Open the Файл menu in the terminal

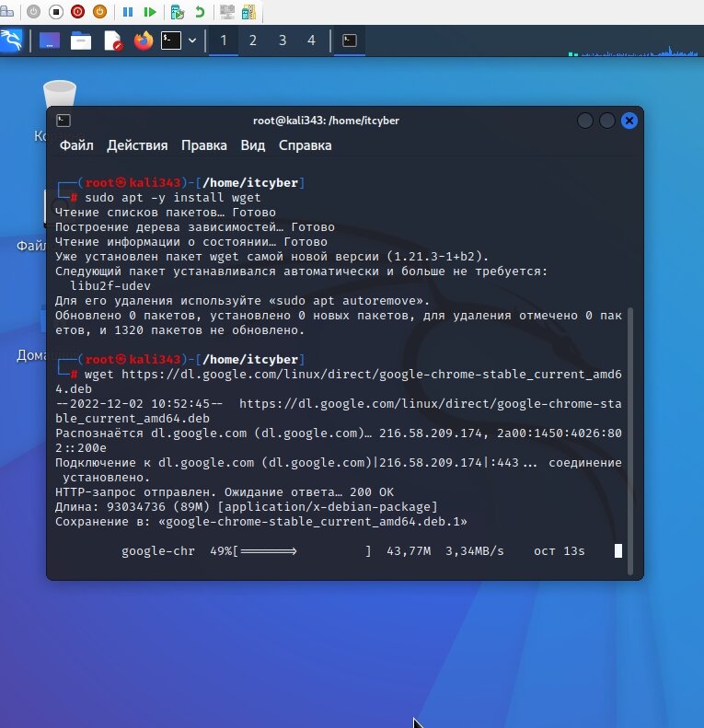tap(76, 145)
